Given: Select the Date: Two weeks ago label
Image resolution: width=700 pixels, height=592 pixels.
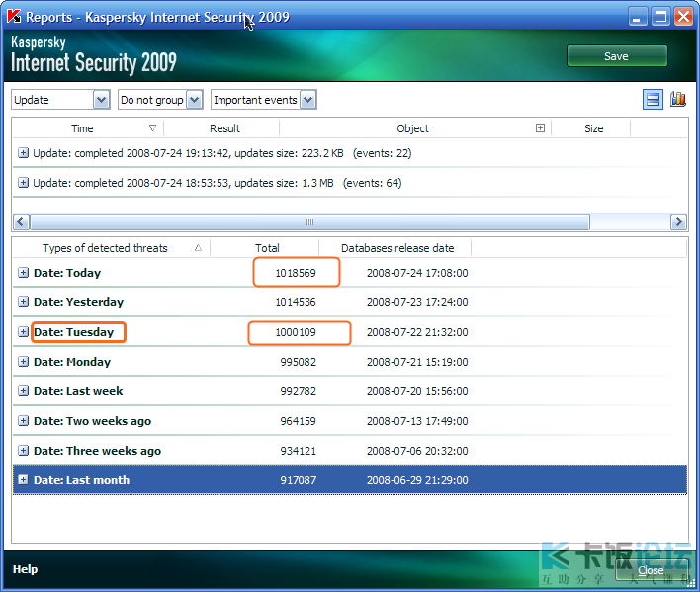Looking at the screenshot, I should click(92, 421).
